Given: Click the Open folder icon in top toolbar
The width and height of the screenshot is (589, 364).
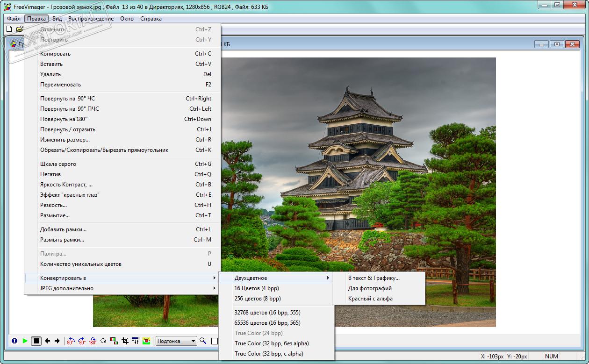Looking at the screenshot, I should click(x=20, y=29).
